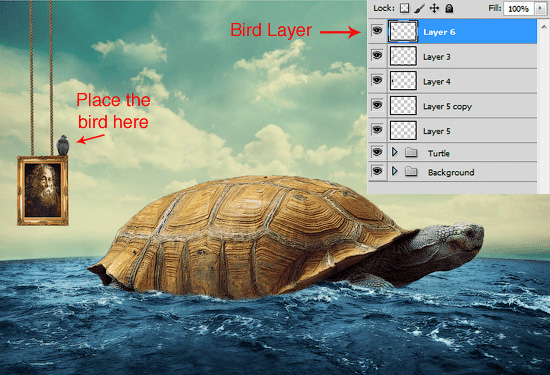Select Layer 5 copy thumbnail
550x375 pixels.
point(403,106)
